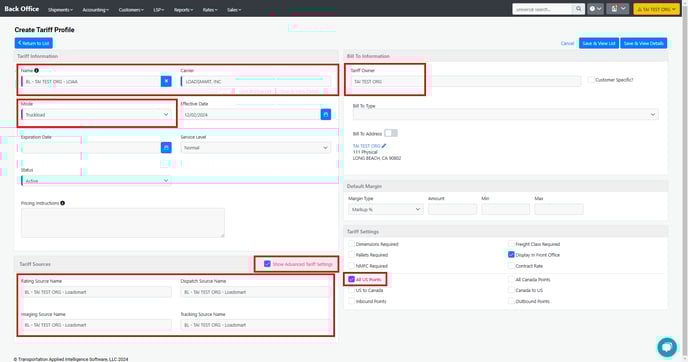Click into the universal search field
The height and width of the screenshot is (362, 688).
543,9
